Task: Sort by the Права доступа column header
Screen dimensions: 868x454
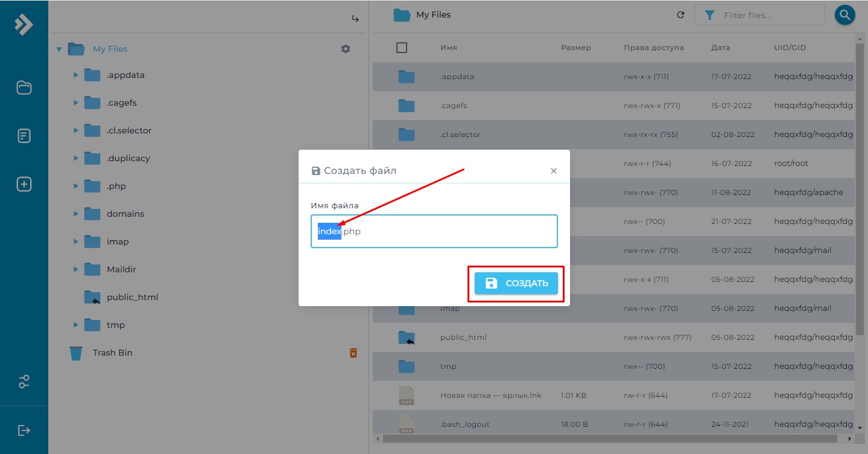Action: click(654, 48)
